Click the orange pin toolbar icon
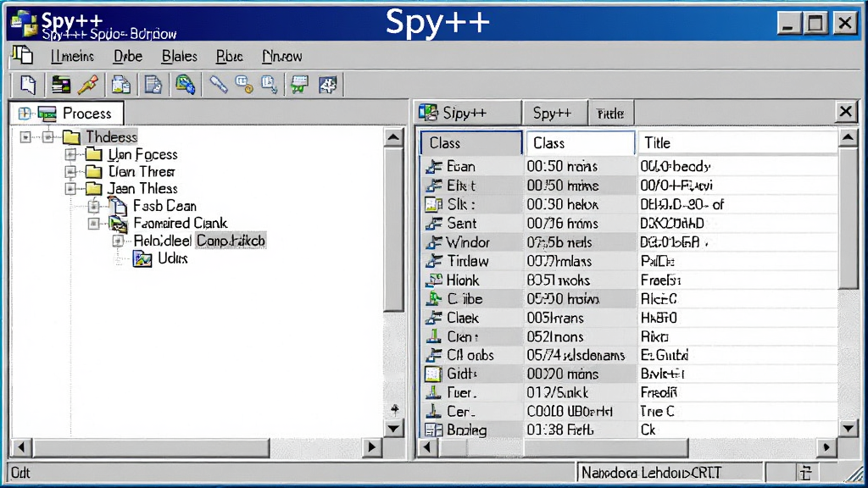The height and width of the screenshot is (488, 868). 88,85
